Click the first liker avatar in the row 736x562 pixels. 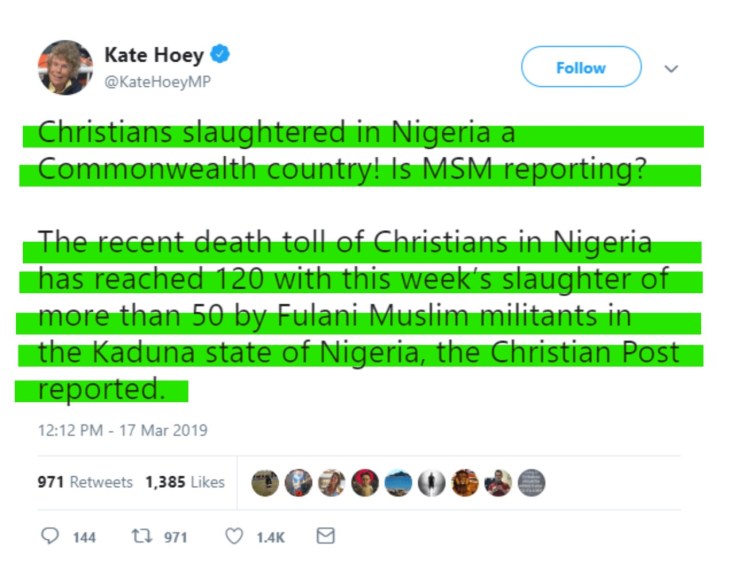265,482
